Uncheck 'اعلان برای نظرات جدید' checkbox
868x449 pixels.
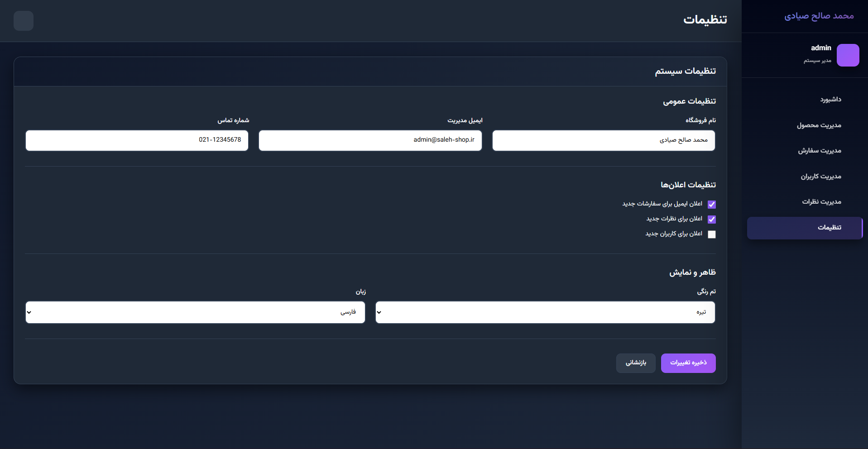[712, 220]
